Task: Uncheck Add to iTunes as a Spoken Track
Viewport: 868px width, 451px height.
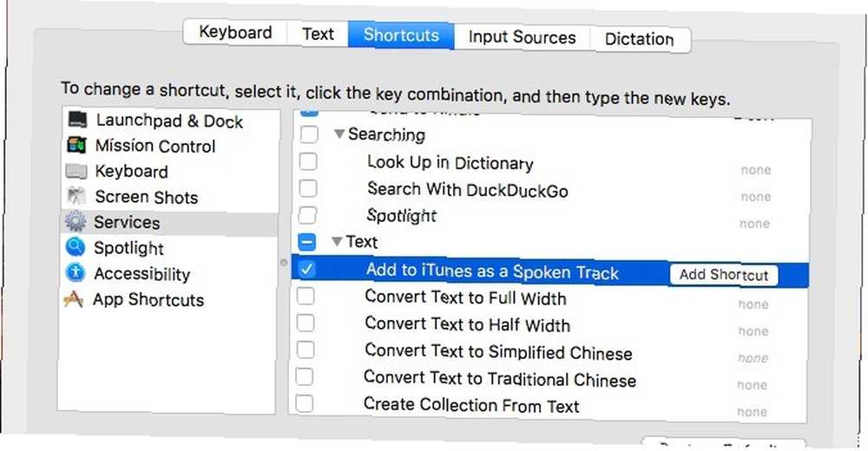Action: (306, 270)
